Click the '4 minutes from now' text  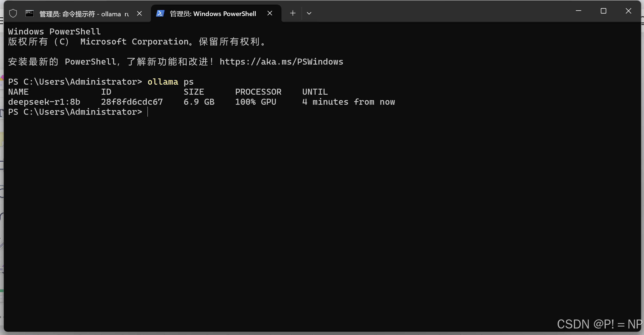click(x=348, y=102)
